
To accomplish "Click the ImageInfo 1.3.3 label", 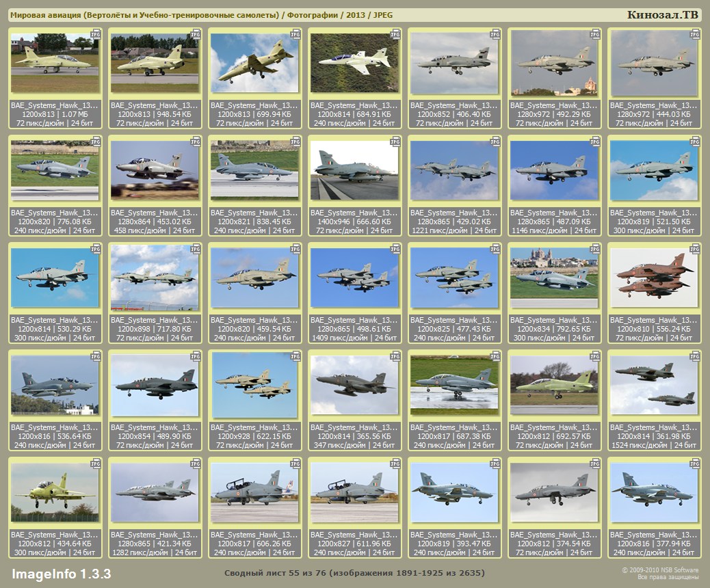I will pyautogui.click(x=61, y=573).
